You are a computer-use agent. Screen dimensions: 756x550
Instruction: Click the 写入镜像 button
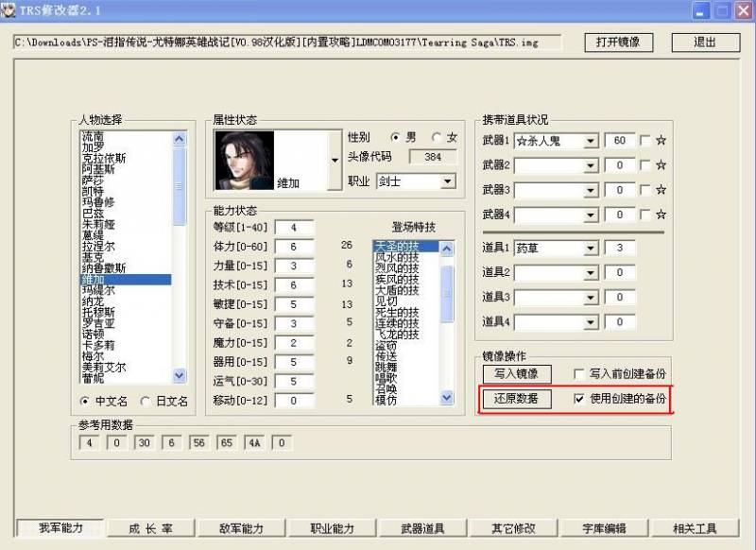(x=516, y=374)
